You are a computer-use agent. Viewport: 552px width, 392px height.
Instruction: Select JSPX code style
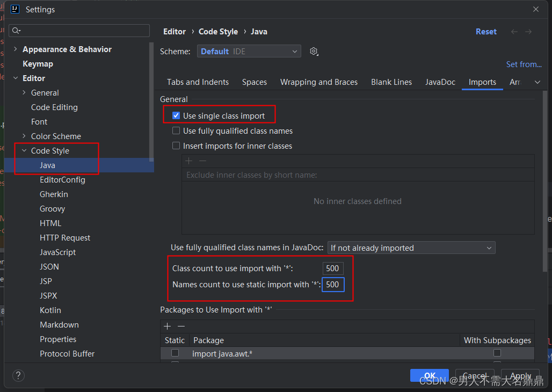point(48,295)
